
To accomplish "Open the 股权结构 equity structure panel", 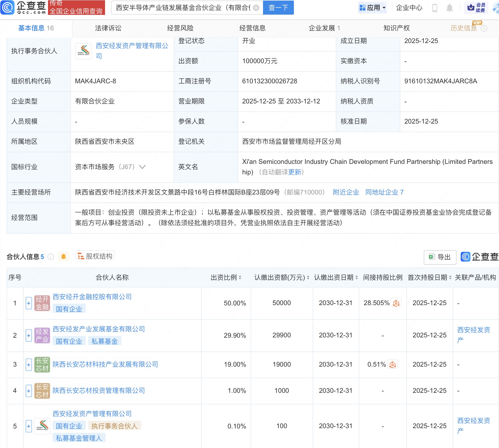I will point(96,255).
